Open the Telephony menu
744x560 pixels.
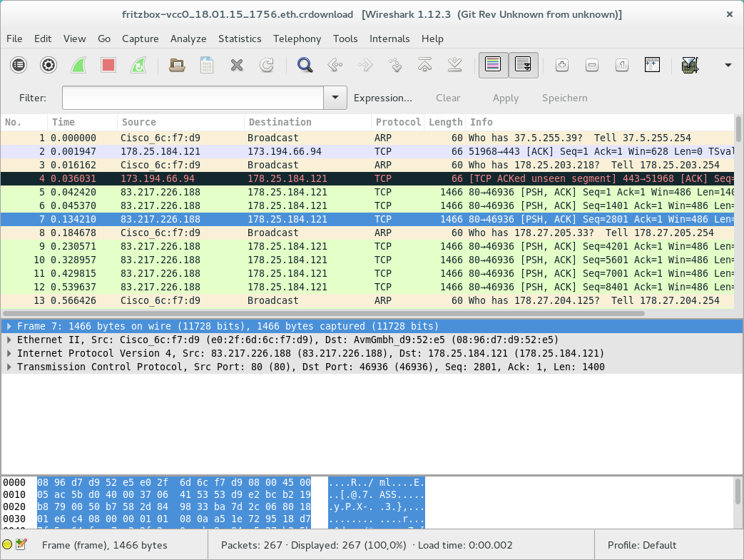297,39
